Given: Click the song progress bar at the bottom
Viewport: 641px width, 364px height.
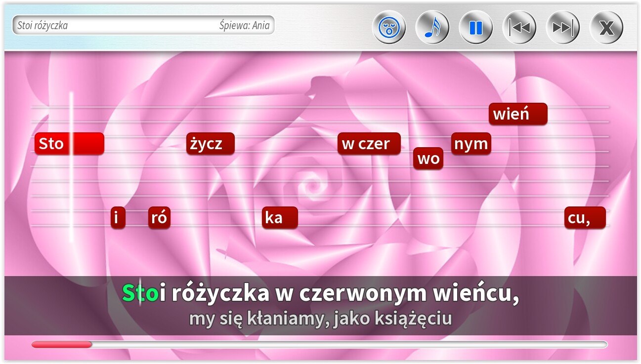Looking at the screenshot, I should (x=320, y=344).
